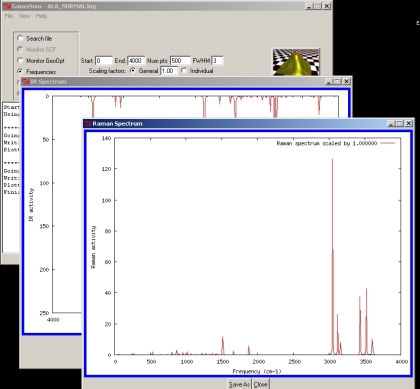This screenshot has height=389, width=420.
Task: Minimize the IR Spectrum window
Action: (329, 81)
